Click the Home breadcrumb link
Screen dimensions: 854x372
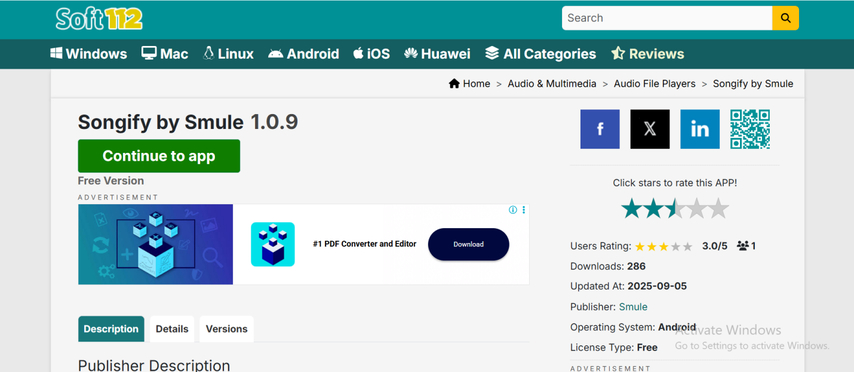click(x=469, y=84)
